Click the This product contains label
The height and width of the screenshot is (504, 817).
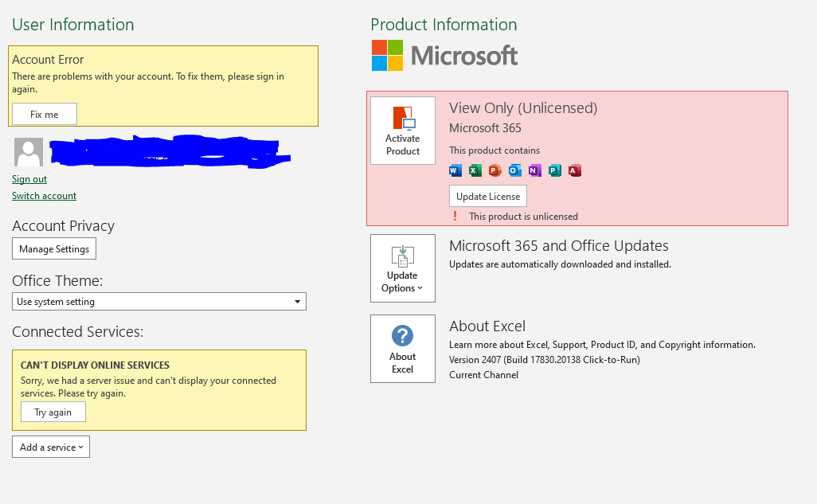tap(494, 150)
